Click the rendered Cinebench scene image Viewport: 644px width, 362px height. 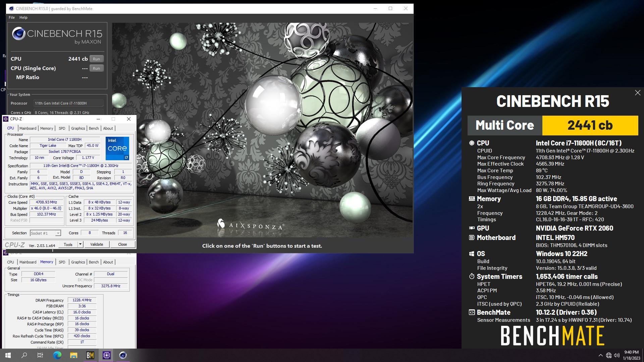pos(262,130)
